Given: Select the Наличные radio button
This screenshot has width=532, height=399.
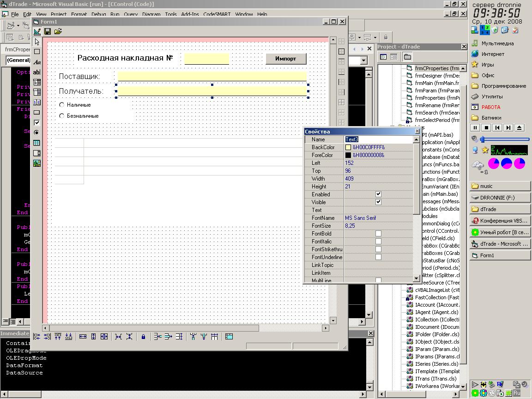Looking at the screenshot, I should (62, 105).
